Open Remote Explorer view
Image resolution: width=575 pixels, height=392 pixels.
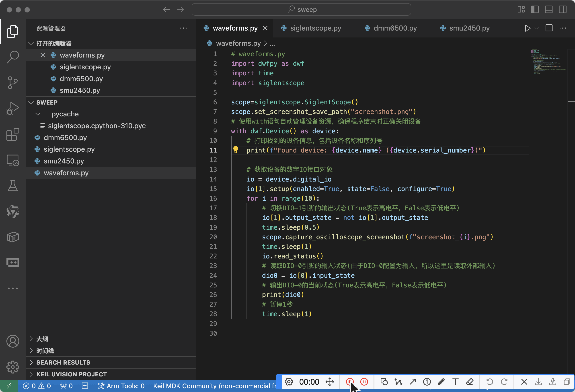(x=13, y=160)
